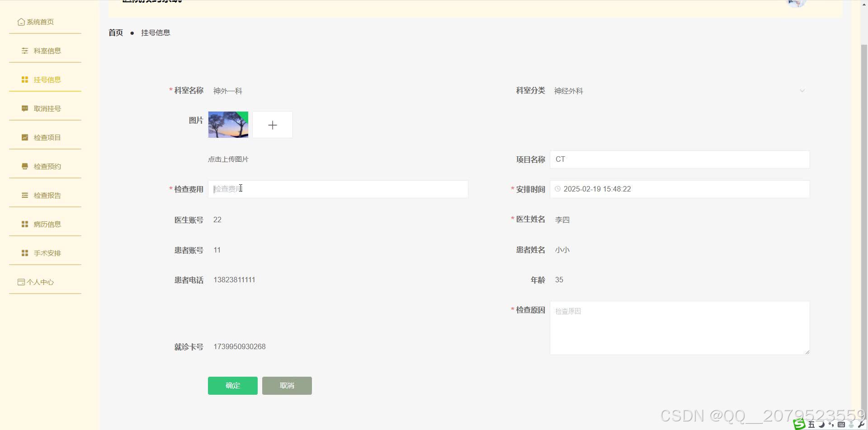This screenshot has height=430, width=868.
Task: Click the Sogou input method S icon
Action: pyautogui.click(x=799, y=424)
